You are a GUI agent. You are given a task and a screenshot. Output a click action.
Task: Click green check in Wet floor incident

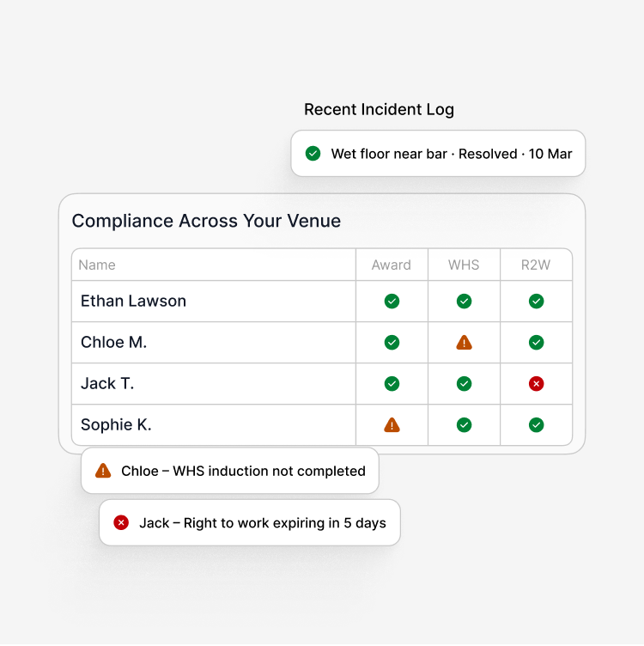313,153
